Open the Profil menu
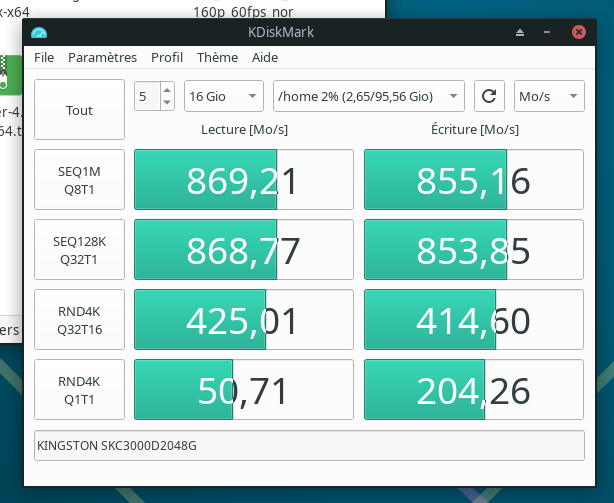The image size is (614, 503). pyautogui.click(x=166, y=58)
